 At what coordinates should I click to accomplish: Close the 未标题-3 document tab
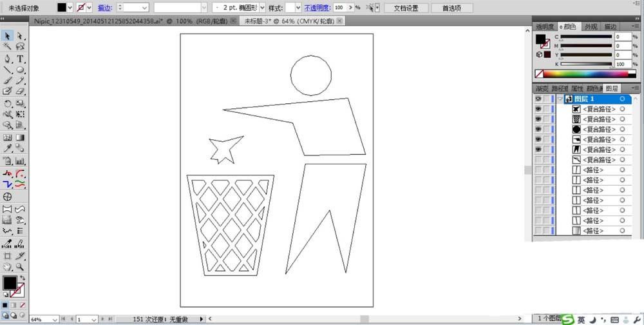point(339,21)
